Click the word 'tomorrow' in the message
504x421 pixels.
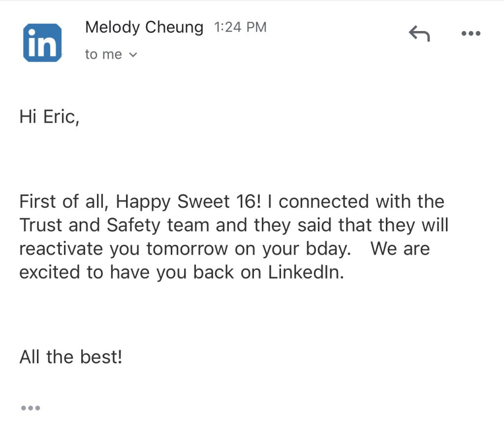click(187, 249)
